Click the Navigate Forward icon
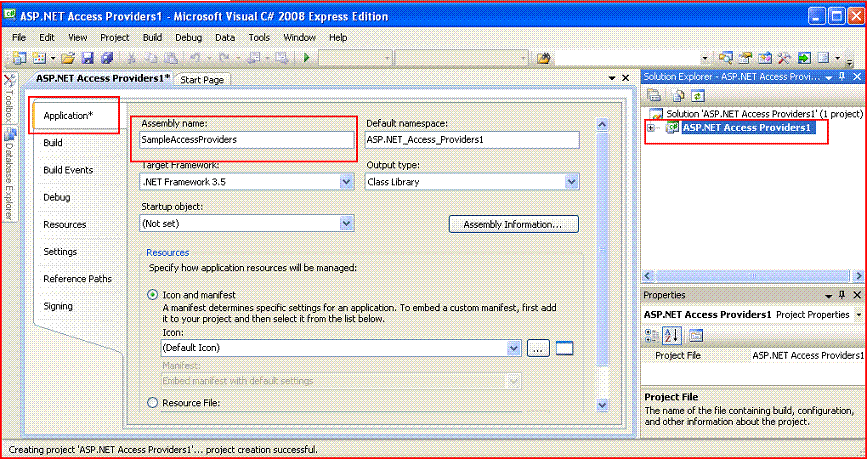This screenshot has width=867, height=459. (281, 58)
